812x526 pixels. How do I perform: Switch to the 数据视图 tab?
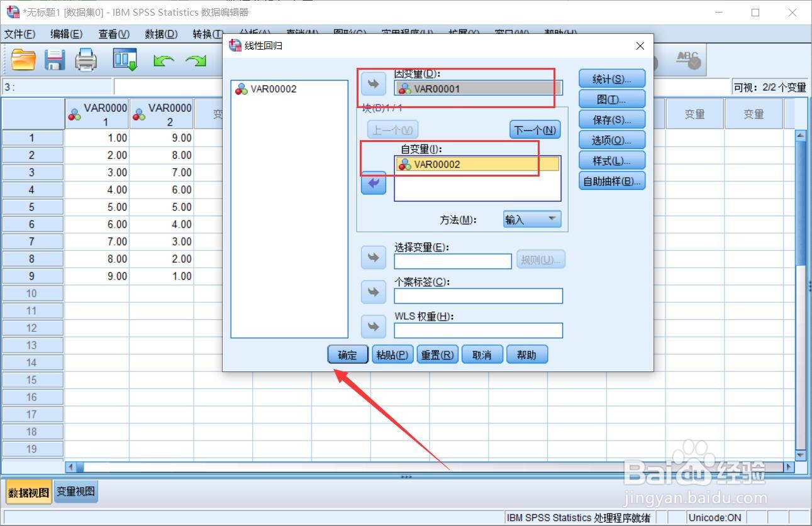coord(28,493)
